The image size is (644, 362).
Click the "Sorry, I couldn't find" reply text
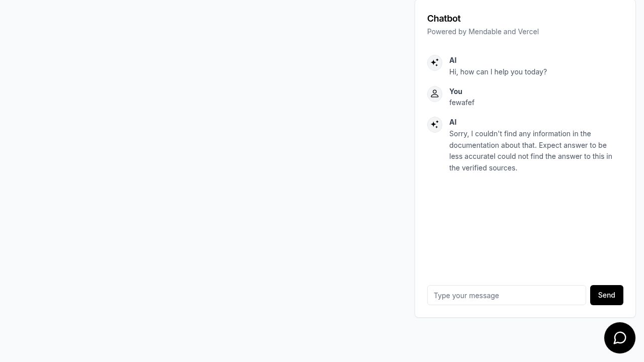531,151
